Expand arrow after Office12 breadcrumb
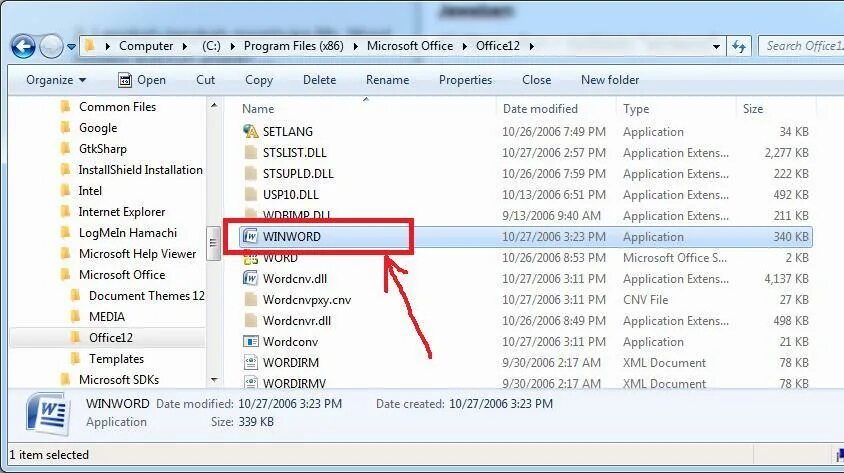The width and height of the screenshot is (844, 473). tap(531, 47)
